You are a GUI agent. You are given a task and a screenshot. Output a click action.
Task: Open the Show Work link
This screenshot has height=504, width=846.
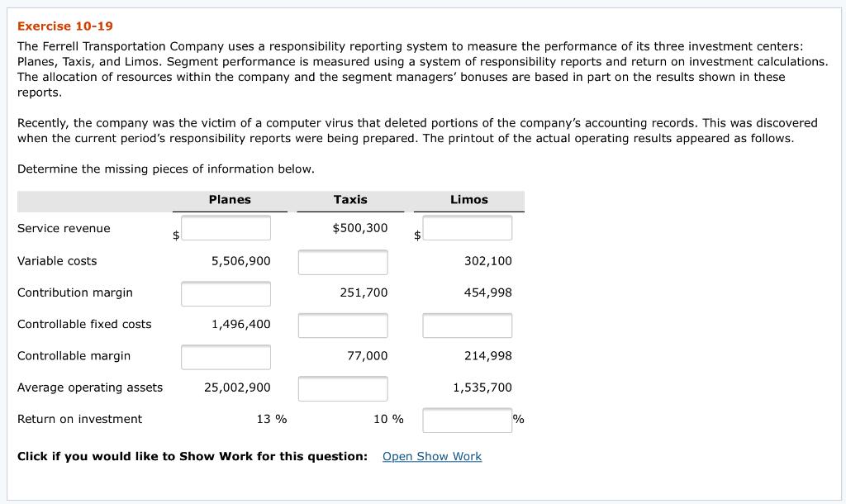tap(432, 457)
